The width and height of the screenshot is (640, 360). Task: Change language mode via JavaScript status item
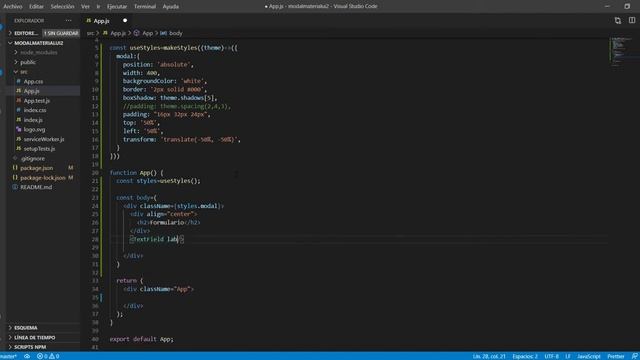click(589, 356)
